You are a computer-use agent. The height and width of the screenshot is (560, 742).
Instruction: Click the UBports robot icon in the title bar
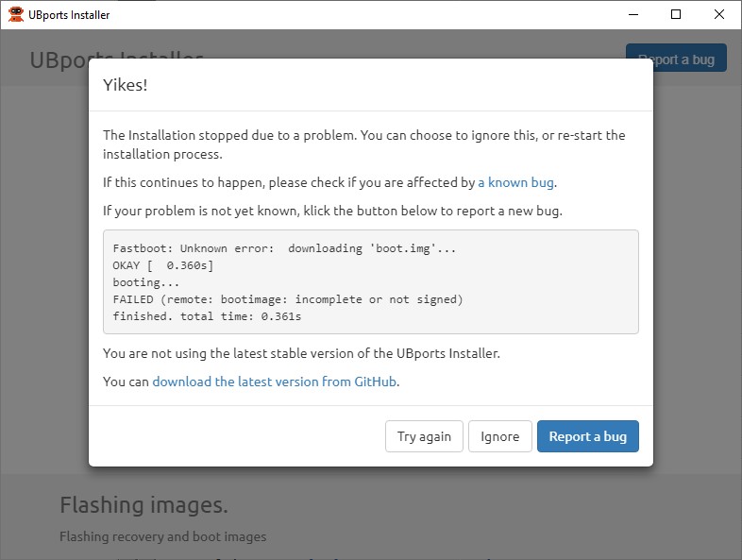16,14
